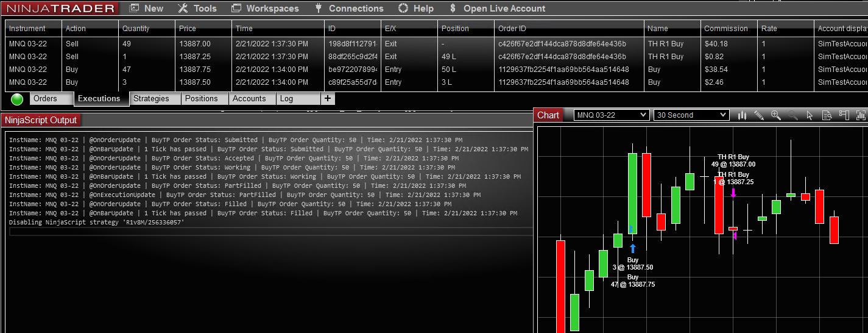Viewport: 868px width, 333px height.
Task: Click the New window icon
Action: [134, 9]
